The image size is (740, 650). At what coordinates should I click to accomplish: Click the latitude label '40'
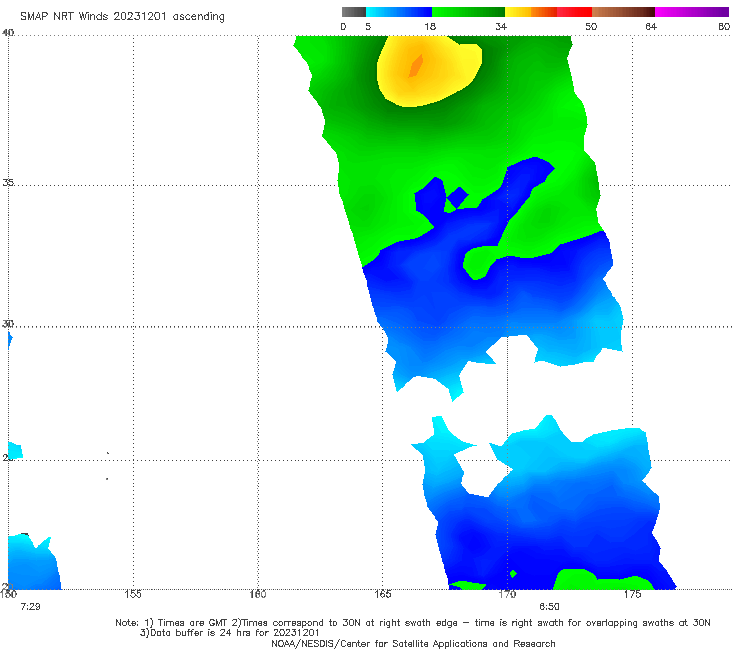[8, 32]
